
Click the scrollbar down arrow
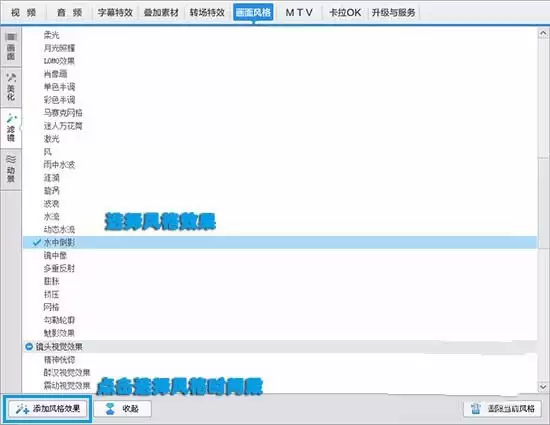(543, 387)
